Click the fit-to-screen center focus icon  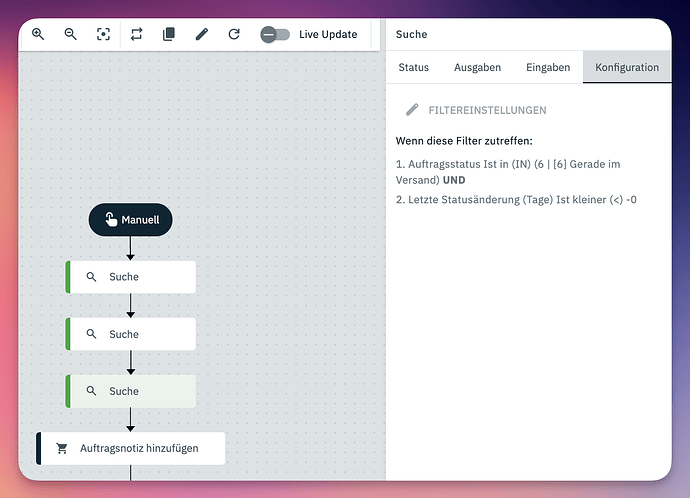103,34
